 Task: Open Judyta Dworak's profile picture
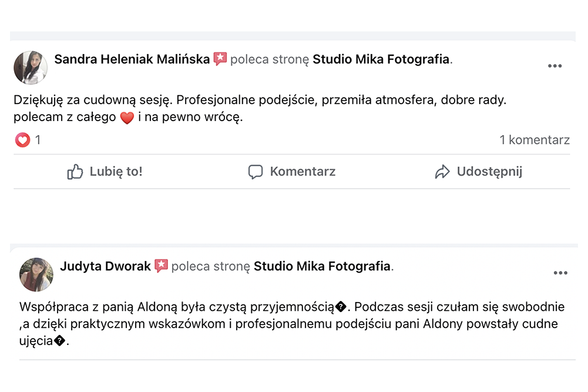(x=36, y=274)
